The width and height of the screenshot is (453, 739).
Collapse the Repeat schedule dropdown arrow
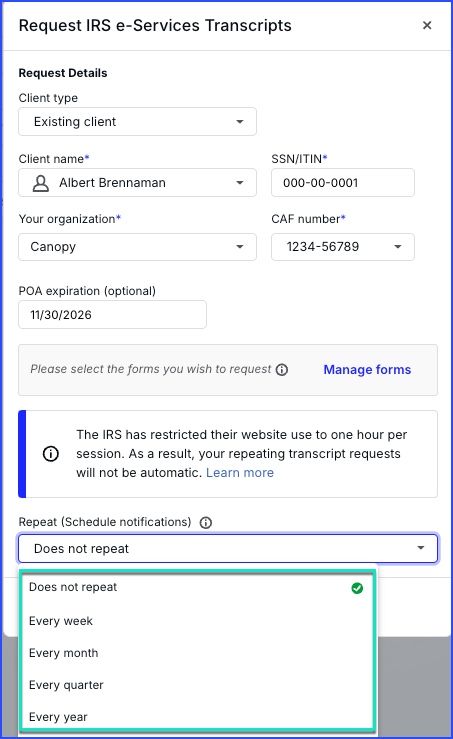[420, 548]
